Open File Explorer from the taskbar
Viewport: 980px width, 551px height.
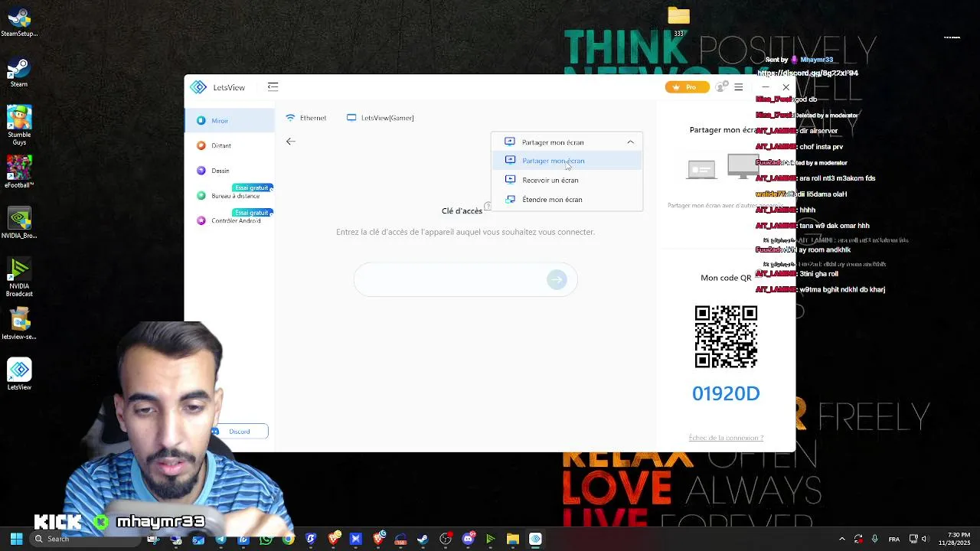(512, 539)
